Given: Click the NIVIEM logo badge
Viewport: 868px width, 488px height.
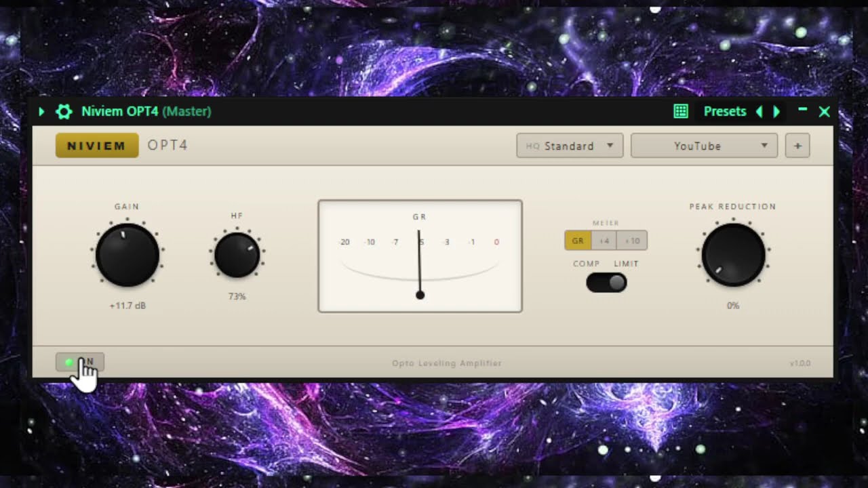Looking at the screenshot, I should [x=97, y=146].
